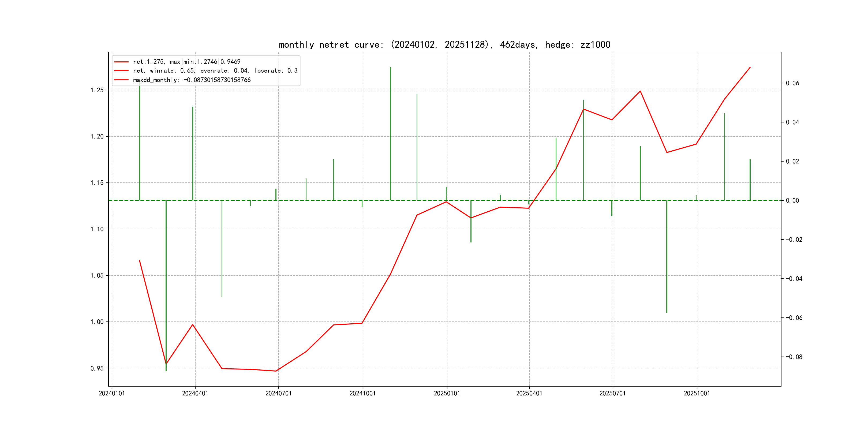Click the 20240101 x-axis label
868x434 pixels.
coord(111,393)
